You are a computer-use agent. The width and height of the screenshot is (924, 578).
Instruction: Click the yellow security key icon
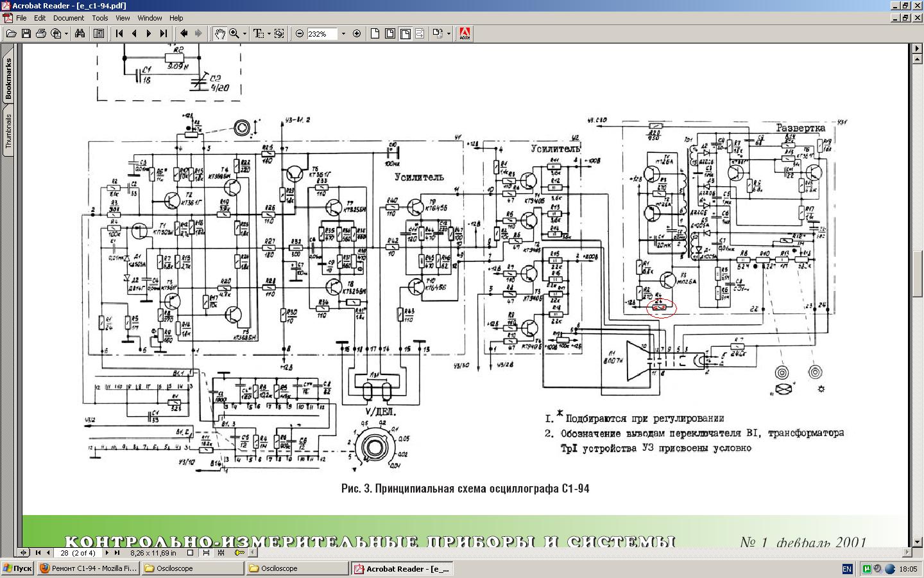coord(239,552)
